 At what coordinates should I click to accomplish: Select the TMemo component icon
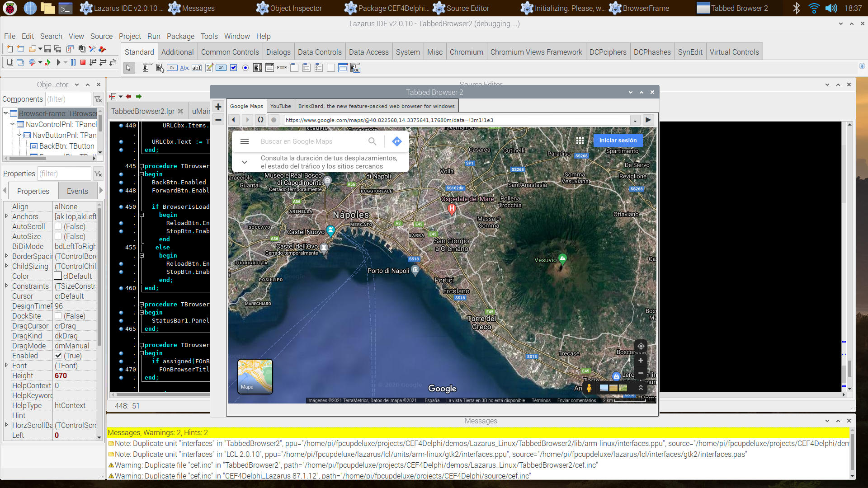point(209,68)
